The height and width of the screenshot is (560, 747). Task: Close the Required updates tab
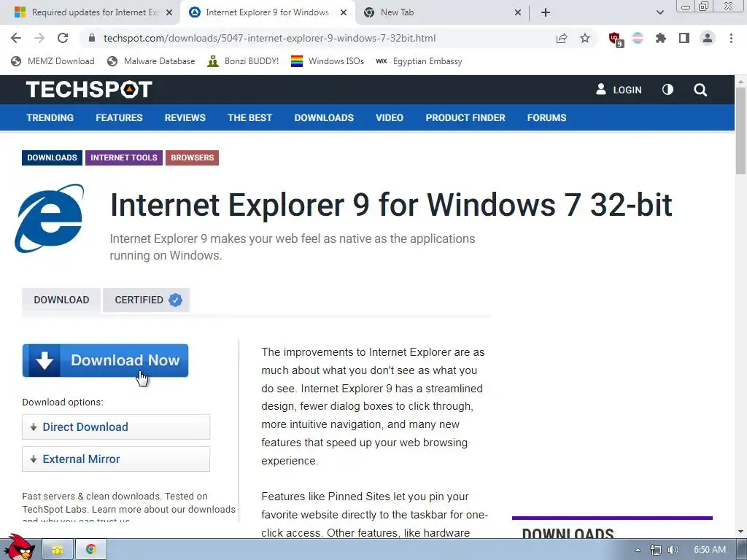169,12
